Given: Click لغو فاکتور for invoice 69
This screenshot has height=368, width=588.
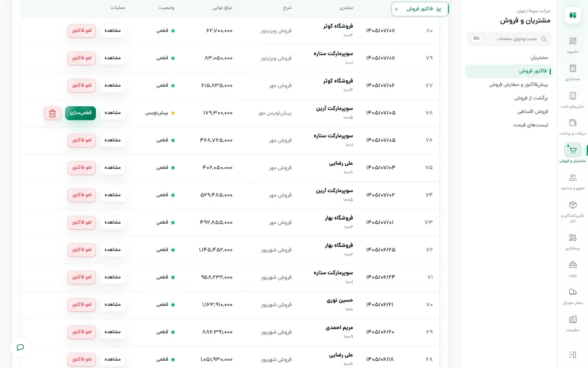Looking at the screenshot, I should [82, 332].
